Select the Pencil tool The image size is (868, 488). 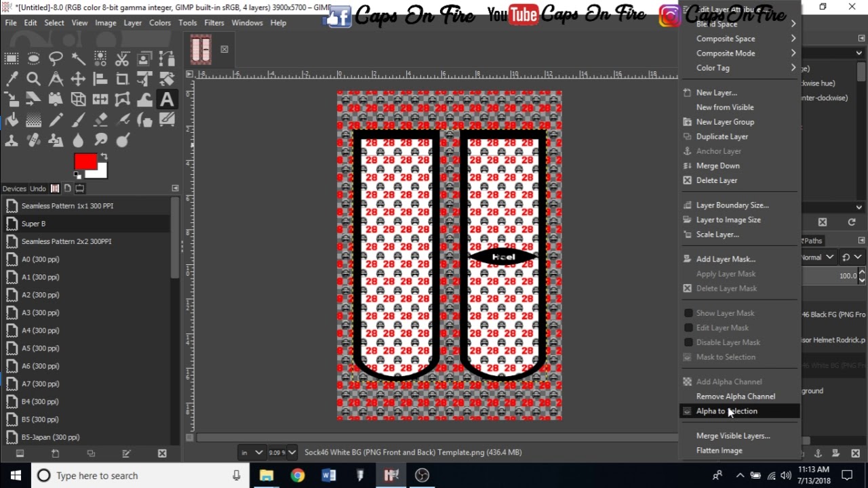click(x=56, y=121)
